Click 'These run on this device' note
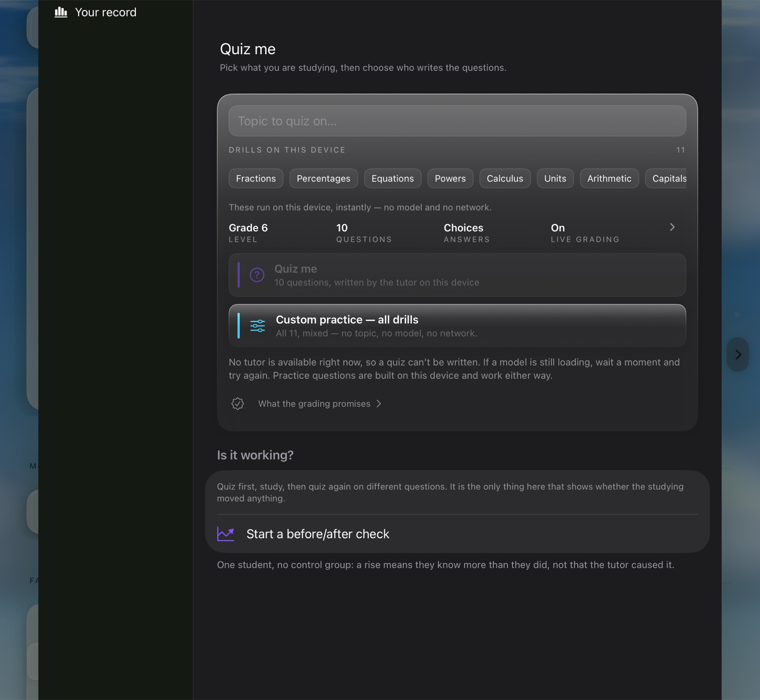760x700 pixels. (x=360, y=207)
